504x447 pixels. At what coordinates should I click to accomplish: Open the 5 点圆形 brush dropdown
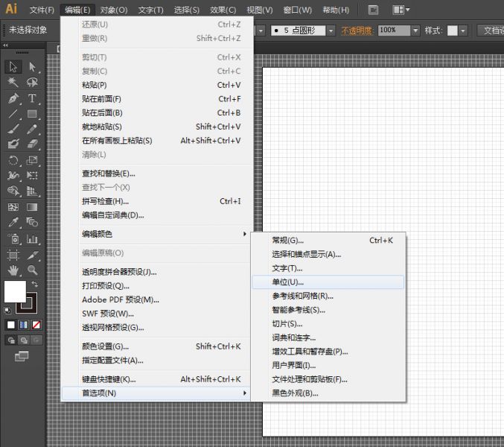pyautogui.click(x=332, y=31)
